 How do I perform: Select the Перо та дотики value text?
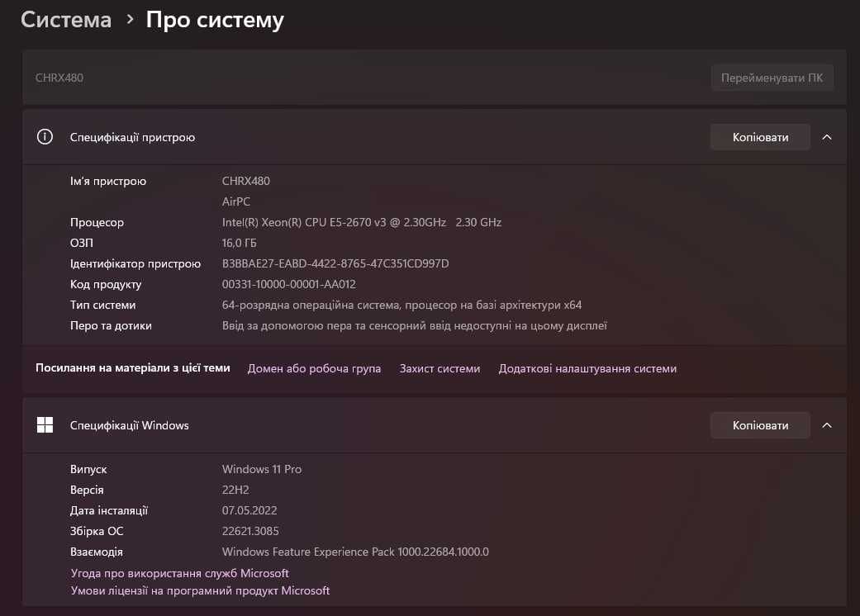pyautogui.click(x=414, y=325)
